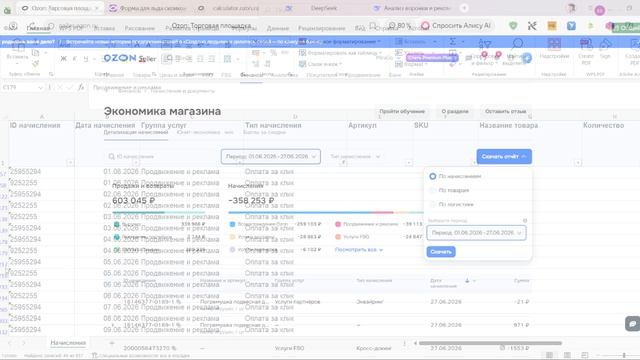
Task: Expand the Посмотреть все link
Action: (x=359, y=249)
